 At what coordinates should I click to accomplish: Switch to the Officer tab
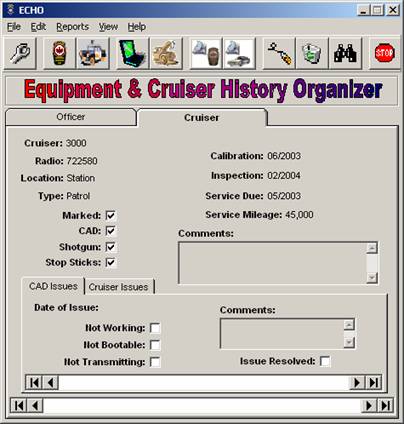(71, 117)
